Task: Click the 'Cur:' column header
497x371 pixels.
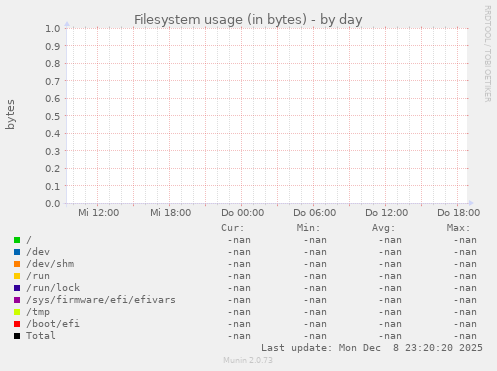Action: click(x=233, y=228)
